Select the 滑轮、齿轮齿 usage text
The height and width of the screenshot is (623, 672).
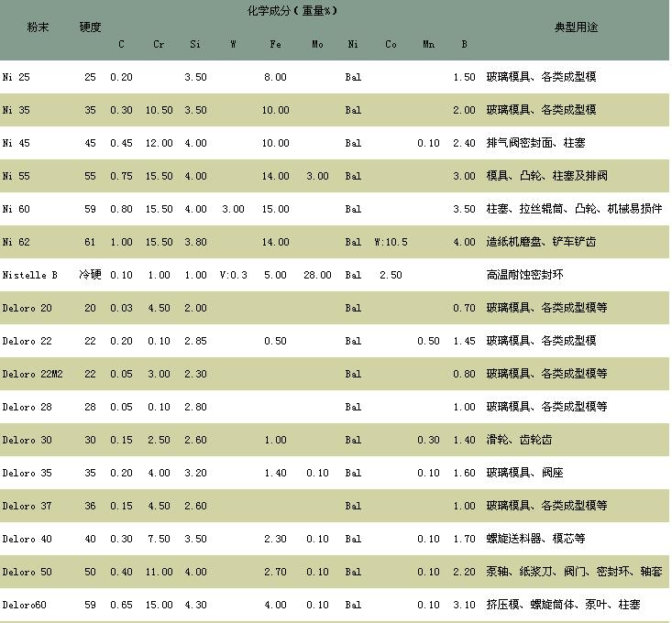click(519, 440)
